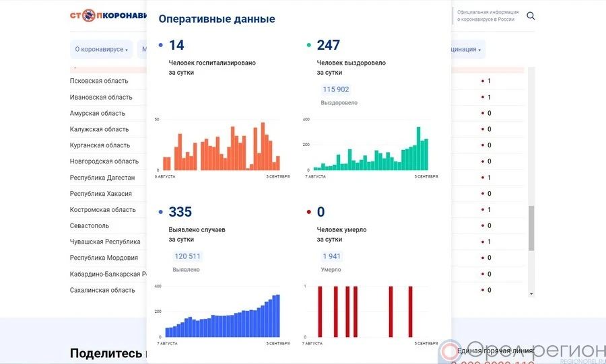Click last bar of blue detected-cases chart
The image size is (606, 364).
point(277,316)
